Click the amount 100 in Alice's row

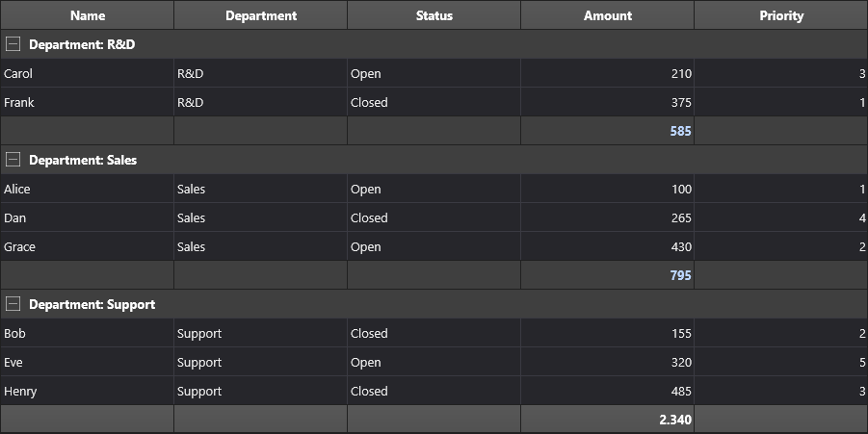click(x=607, y=189)
